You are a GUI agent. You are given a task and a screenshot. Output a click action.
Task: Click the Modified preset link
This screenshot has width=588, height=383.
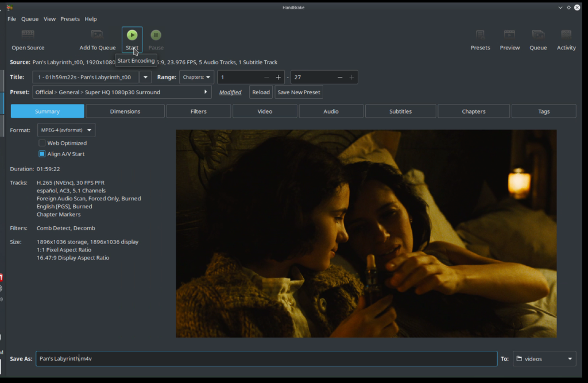tap(230, 92)
